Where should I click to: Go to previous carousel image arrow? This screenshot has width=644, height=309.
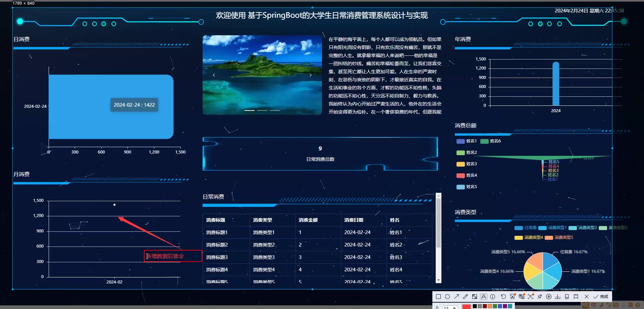(214, 75)
